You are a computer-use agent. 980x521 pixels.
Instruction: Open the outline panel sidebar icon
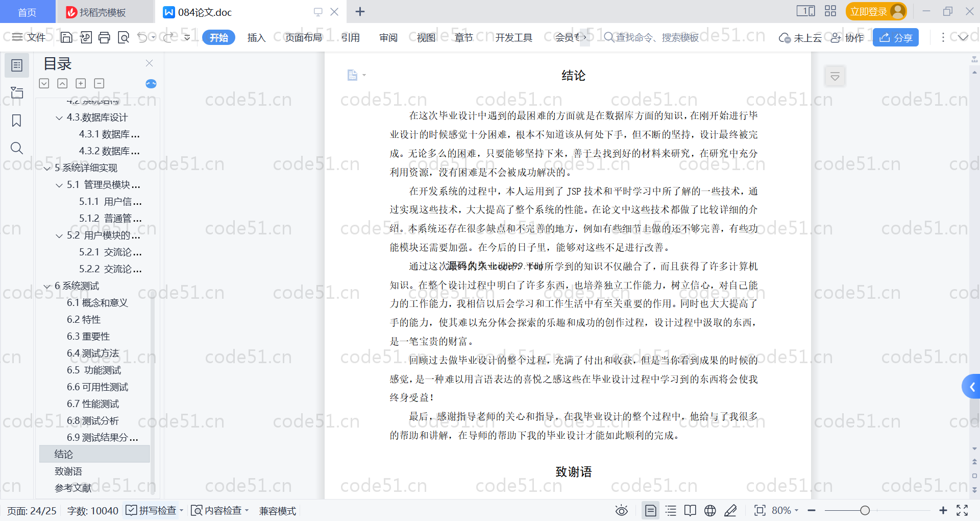pyautogui.click(x=17, y=65)
